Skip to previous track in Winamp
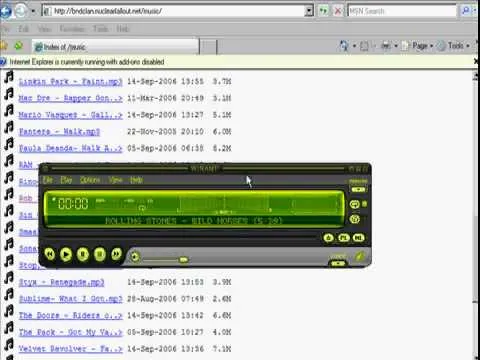 point(50,254)
